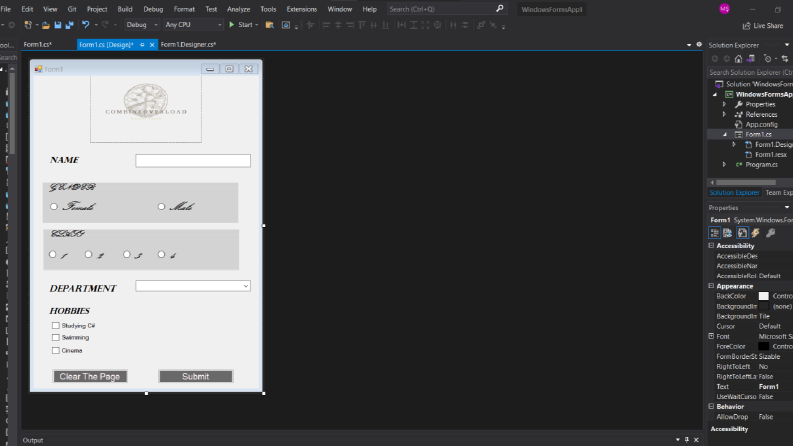Select class 4 radio button
This screenshot has height=446, width=793.
coord(161,254)
